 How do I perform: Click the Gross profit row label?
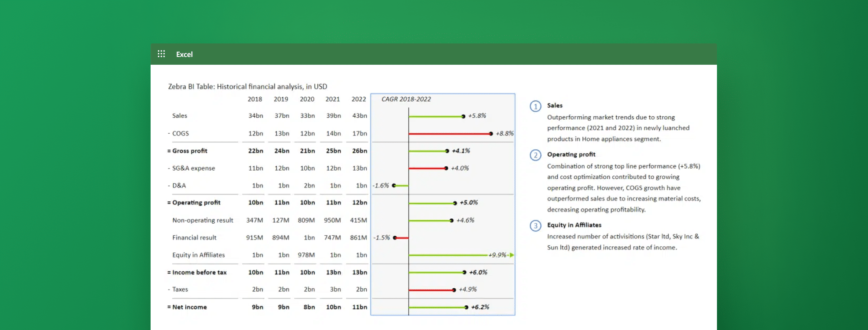pyautogui.click(x=190, y=151)
